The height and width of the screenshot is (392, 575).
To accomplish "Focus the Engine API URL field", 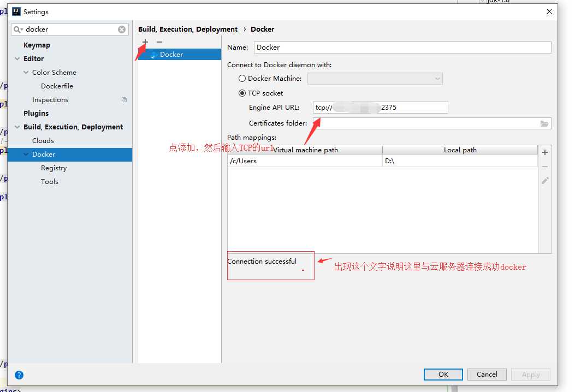I will pyautogui.click(x=380, y=108).
